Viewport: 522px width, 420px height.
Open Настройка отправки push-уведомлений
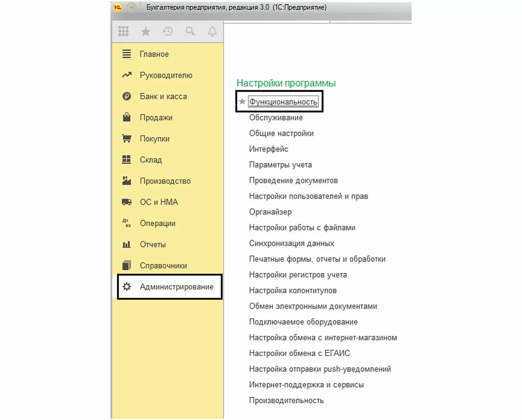(320, 369)
